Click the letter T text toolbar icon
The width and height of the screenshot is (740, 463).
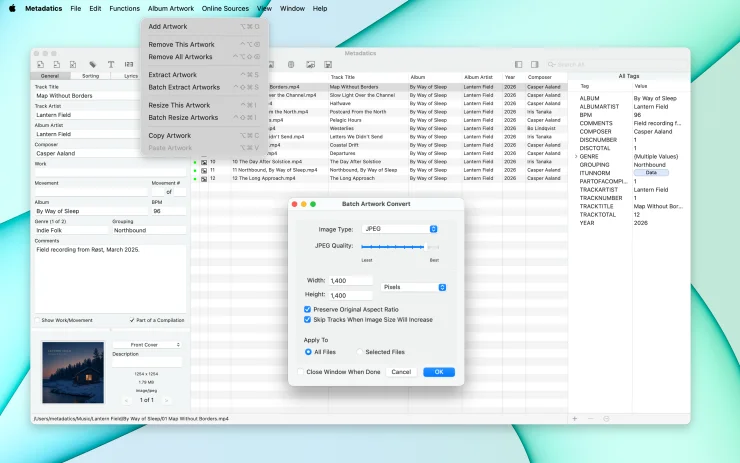(x=111, y=64)
